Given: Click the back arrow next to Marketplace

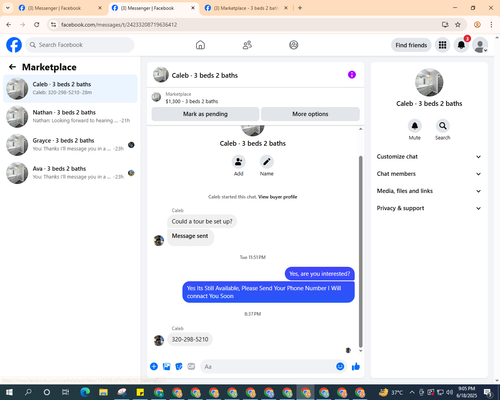Looking at the screenshot, I should [12, 67].
